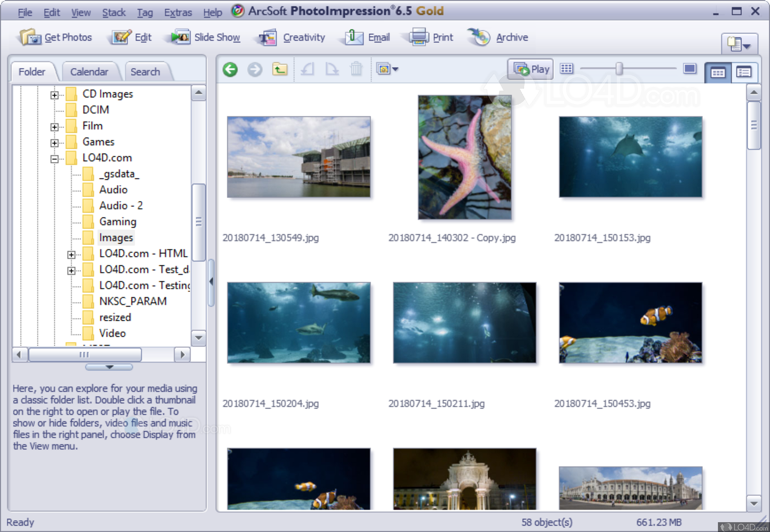Select the Images folder in tree
The height and width of the screenshot is (532, 770).
point(116,238)
